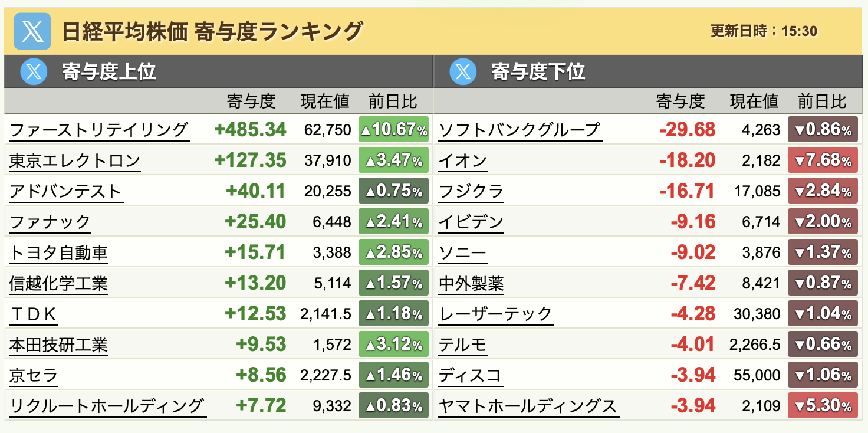Open the 信越化学工業 link
Viewport: 868px width, 433px height.
(x=58, y=283)
